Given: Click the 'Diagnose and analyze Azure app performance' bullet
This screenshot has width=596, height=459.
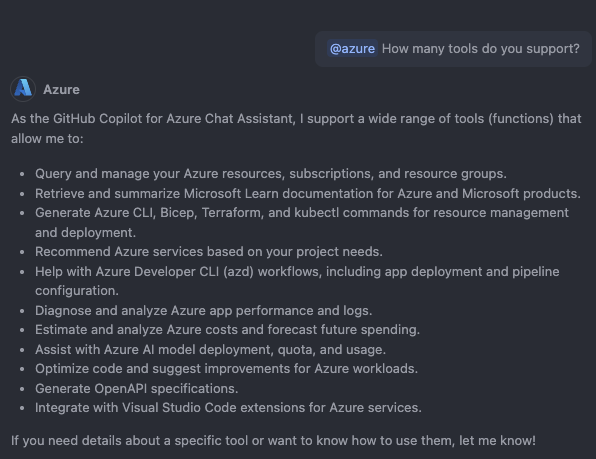Looking at the screenshot, I should (x=203, y=310).
